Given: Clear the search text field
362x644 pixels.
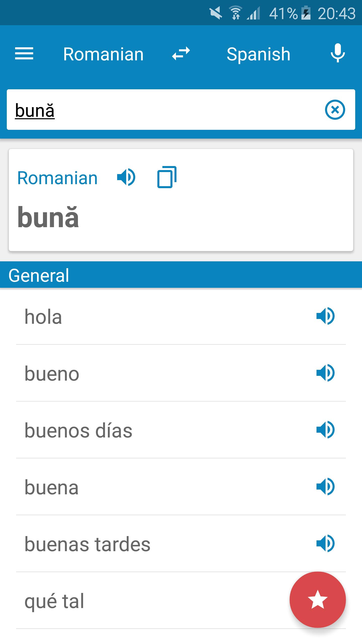Looking at the screenshot, I should point(335,110).
